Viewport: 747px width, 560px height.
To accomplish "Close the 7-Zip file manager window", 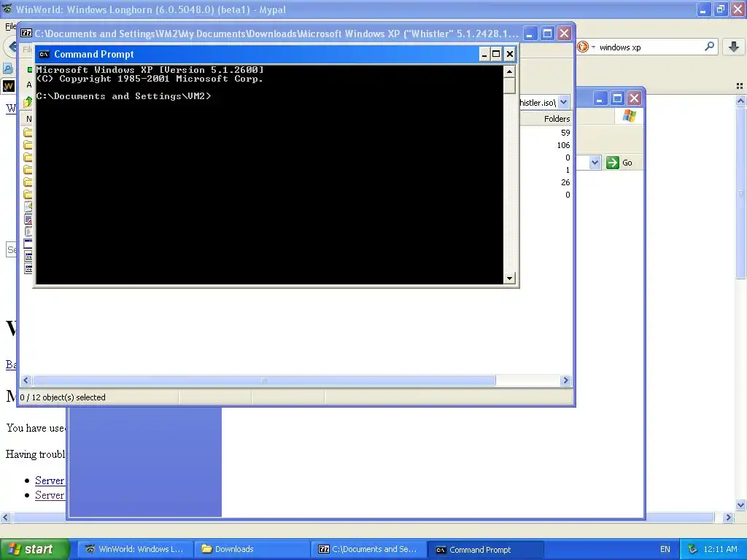I will pyautogui.click(x=564, y=34).
